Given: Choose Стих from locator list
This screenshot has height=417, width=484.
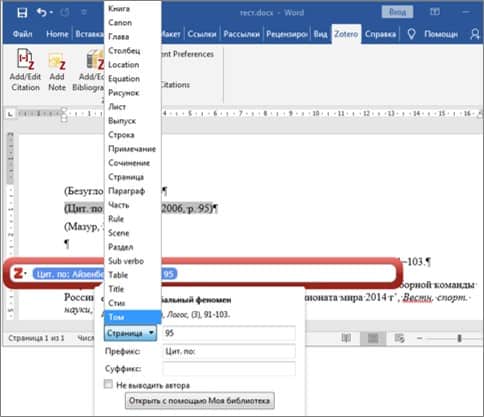Looking at the screenshot, I should point(133,303).
